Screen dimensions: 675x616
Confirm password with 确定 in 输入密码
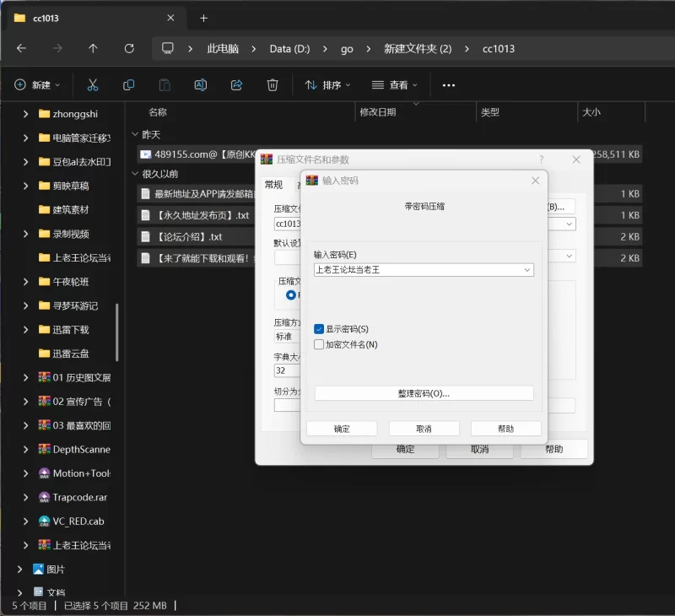(342, 429)
